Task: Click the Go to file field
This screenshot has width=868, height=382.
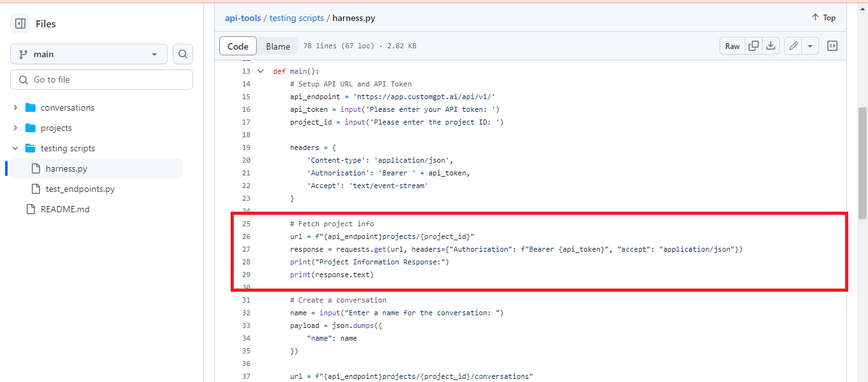Action: coord(102,79)
